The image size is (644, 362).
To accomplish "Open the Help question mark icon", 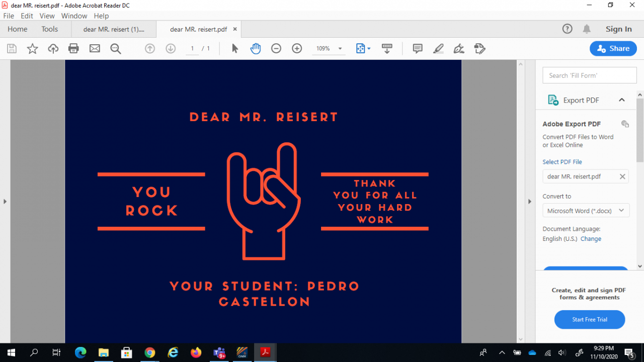I will (x=567, y=29).
